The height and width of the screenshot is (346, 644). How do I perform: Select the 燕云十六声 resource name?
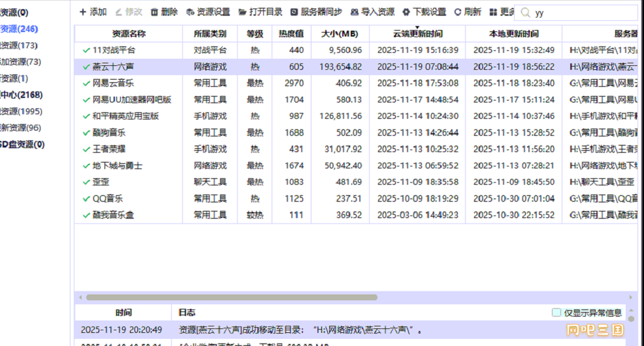(x=113, y=67)
